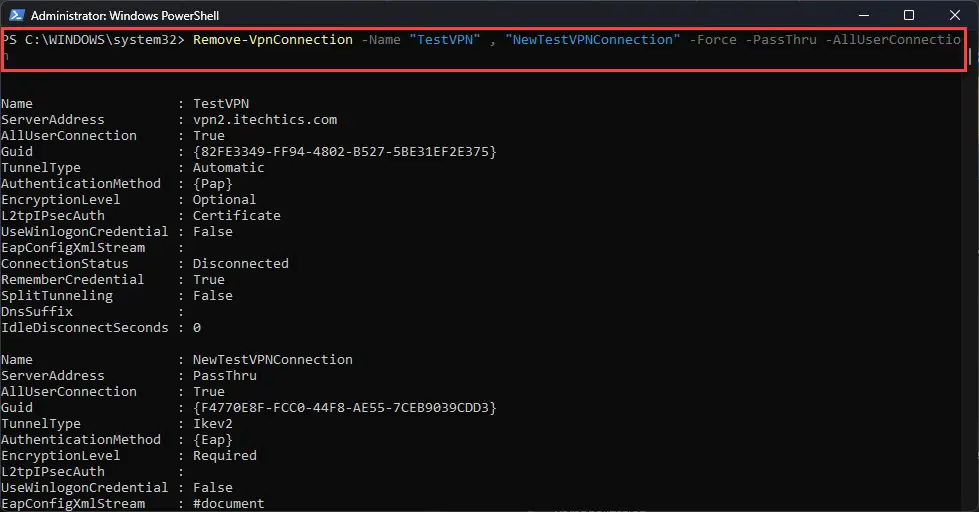
Task: Click the ConnectionStatus value Disconnected
Action: pyautogui.click(x=240, y=263)
